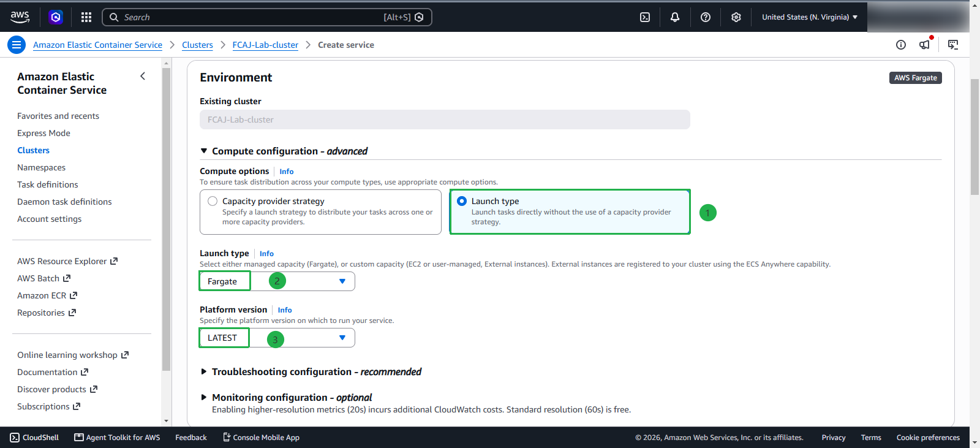
Task: Open Task definitions in the sidebar
Action: (x=48, y=184)
